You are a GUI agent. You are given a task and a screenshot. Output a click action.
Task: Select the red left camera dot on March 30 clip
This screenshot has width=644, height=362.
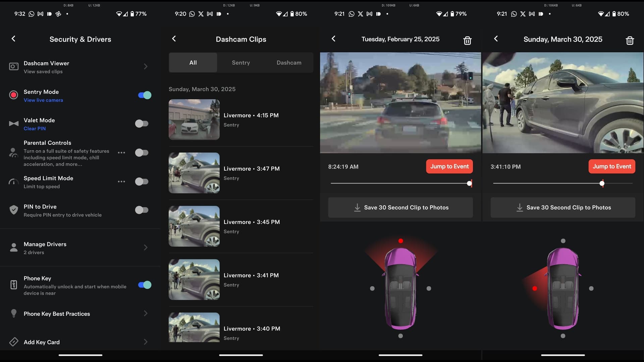click(x=535, y=289)
